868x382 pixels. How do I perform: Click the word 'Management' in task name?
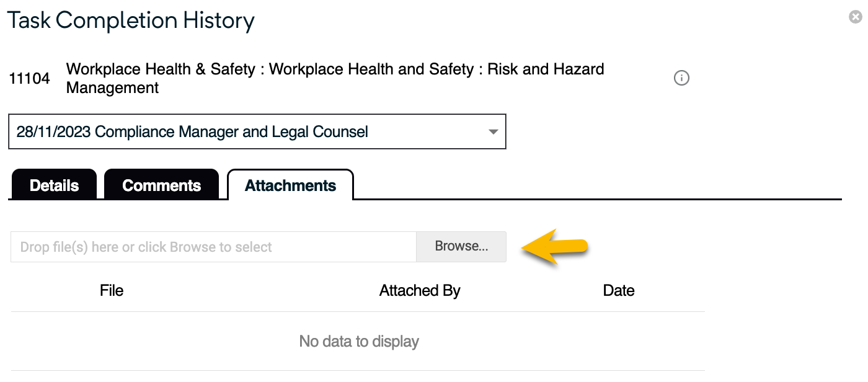point(112,88)
